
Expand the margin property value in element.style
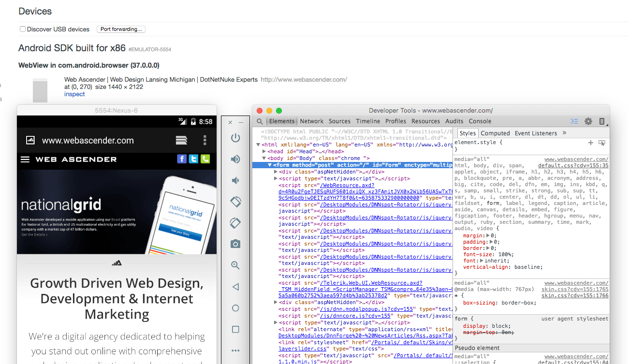487,235
